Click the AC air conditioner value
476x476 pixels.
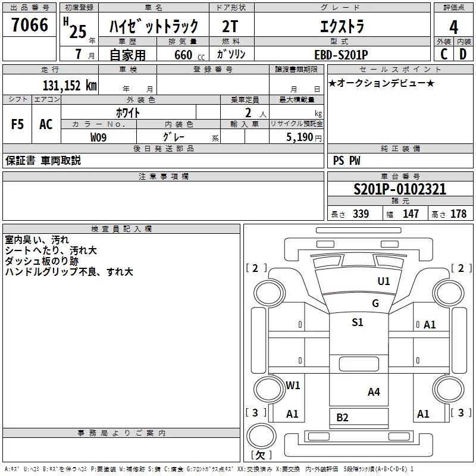point(46,124)
